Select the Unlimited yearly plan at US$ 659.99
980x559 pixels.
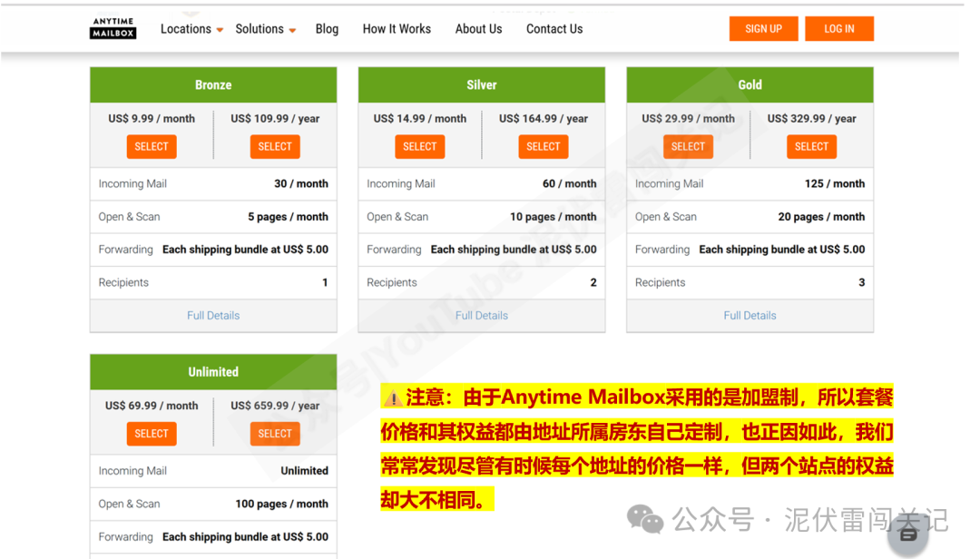(x=275, y=434)
